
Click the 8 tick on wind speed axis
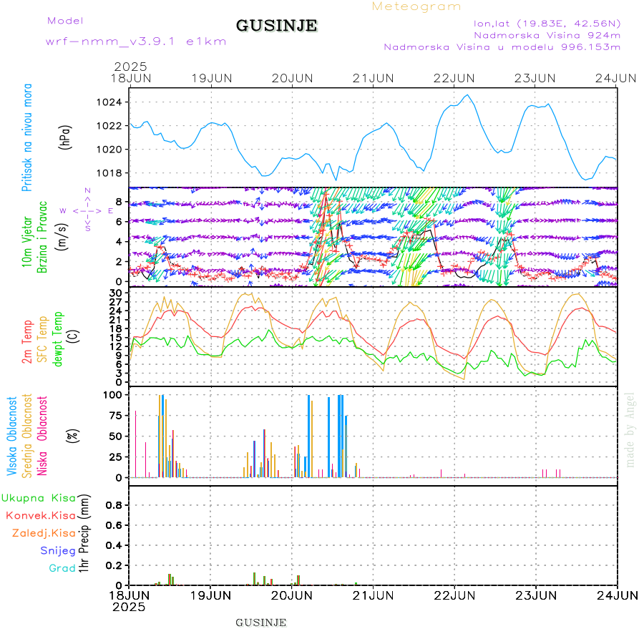click(119, 202)
